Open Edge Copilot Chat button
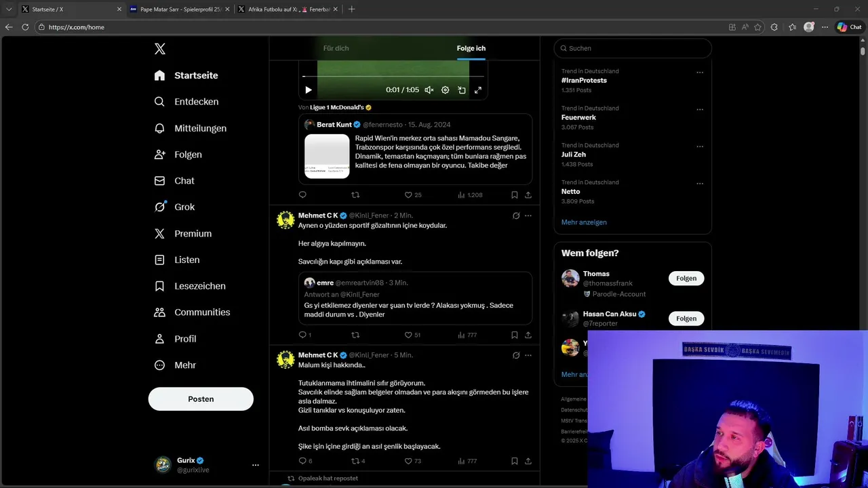 [849, 27]
